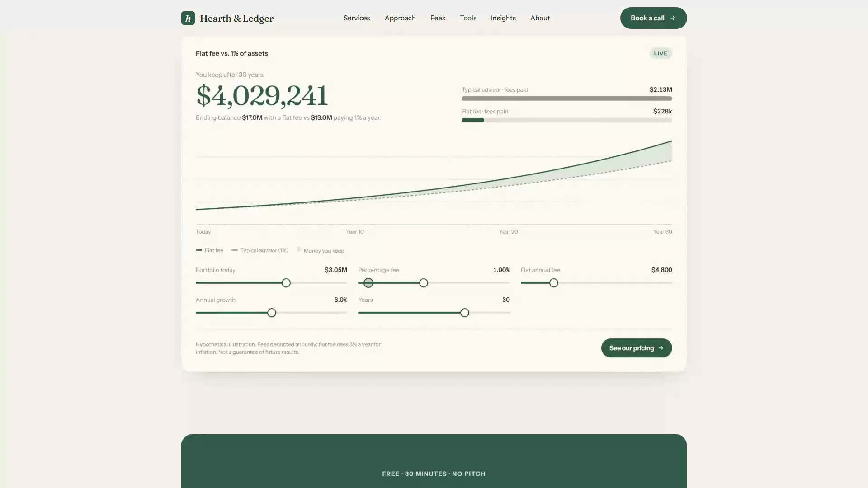Screen dimensions: 868x488
Task: Click the Money you keep legend entry
Action: point(321,250)
